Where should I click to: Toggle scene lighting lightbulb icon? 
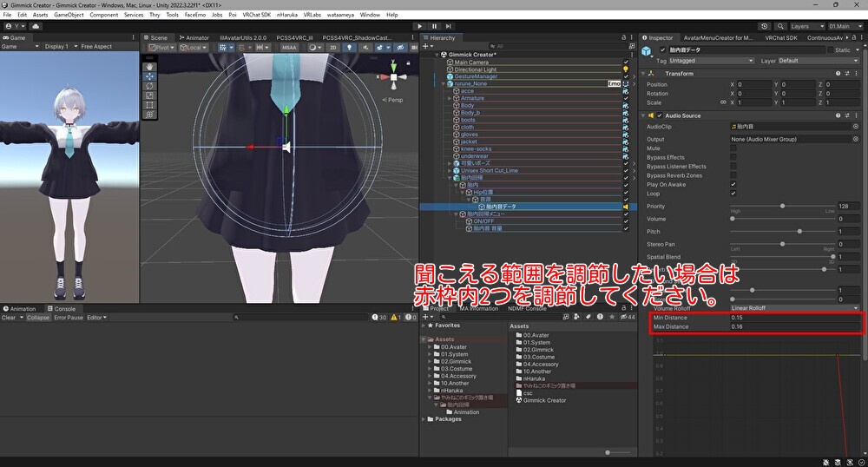pyautogui.click(x=349, y=48)
